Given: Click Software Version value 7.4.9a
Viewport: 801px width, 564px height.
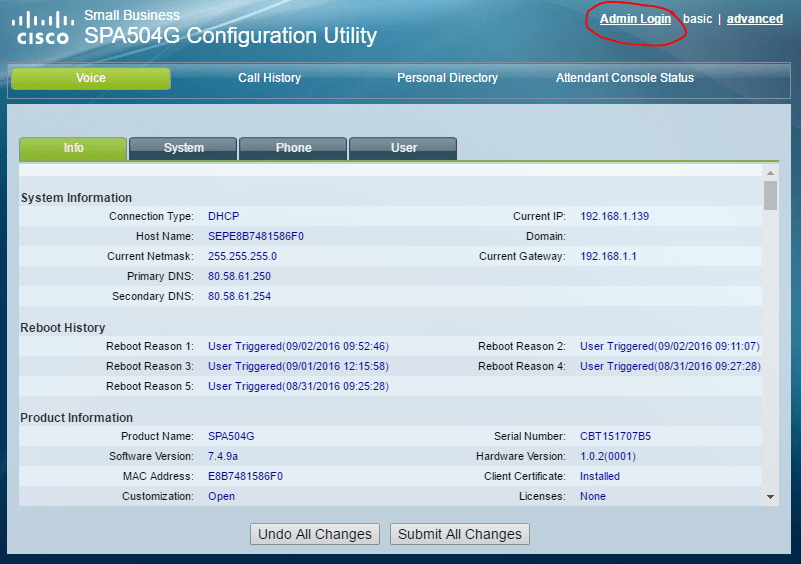Looking at the screenshot, I should tap(223, 456).
